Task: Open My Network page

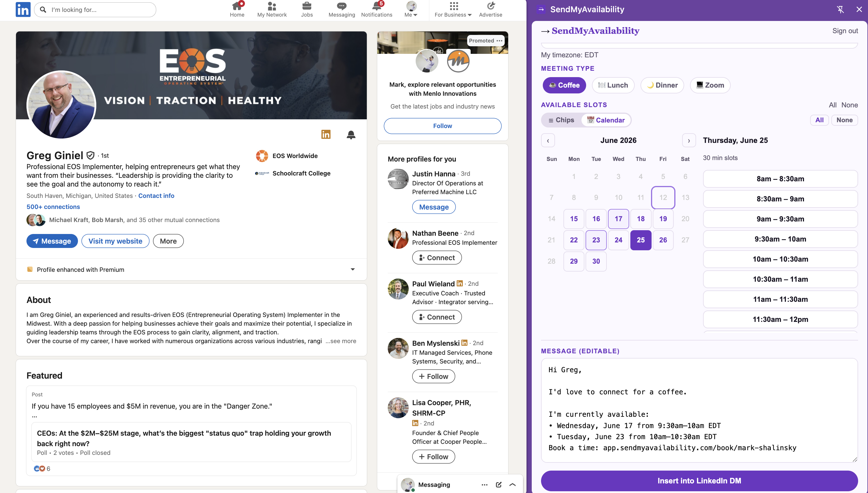Action: (272, 10)
